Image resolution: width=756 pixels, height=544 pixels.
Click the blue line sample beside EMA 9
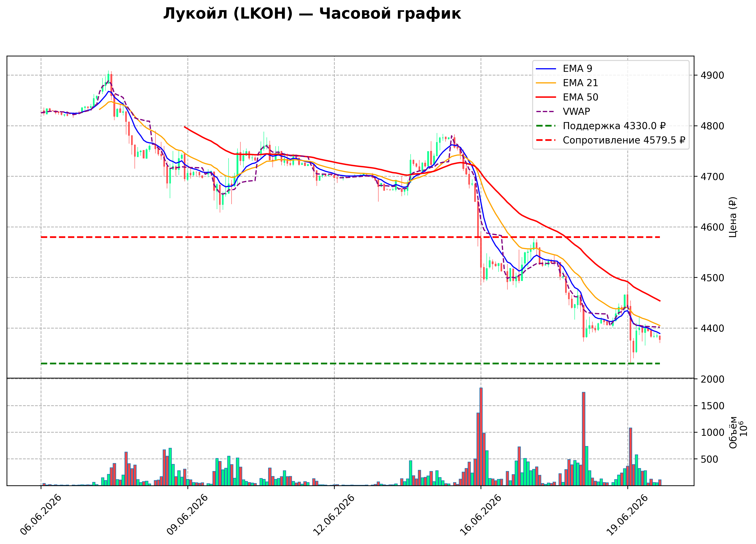pos(546,69)
